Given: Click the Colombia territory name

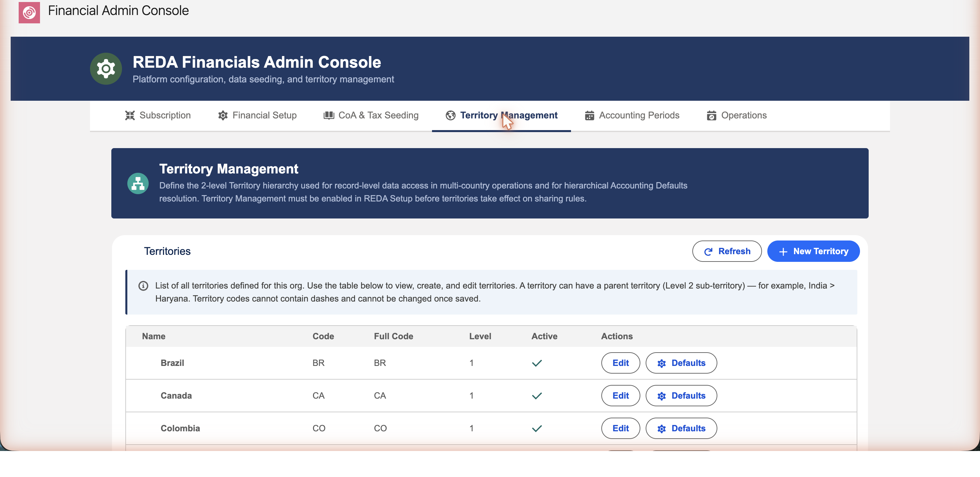Looking at the screenshot, I should coord(180,429).
